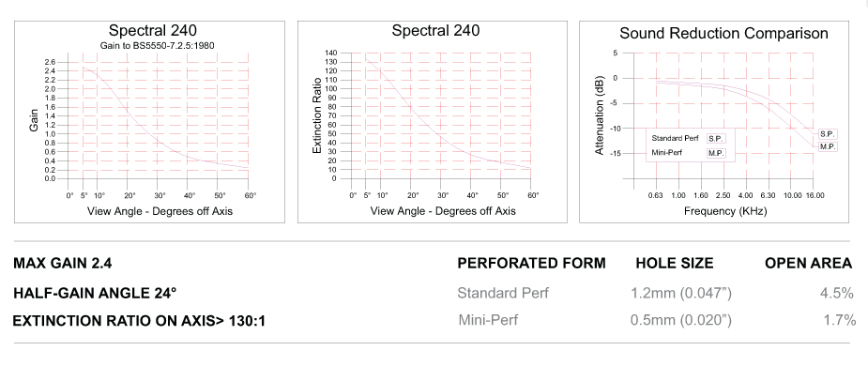Image resolution: width=868 pixels, height=366 pixels.
Task: Click the S.P. legend box
Action: click(716, 139)
